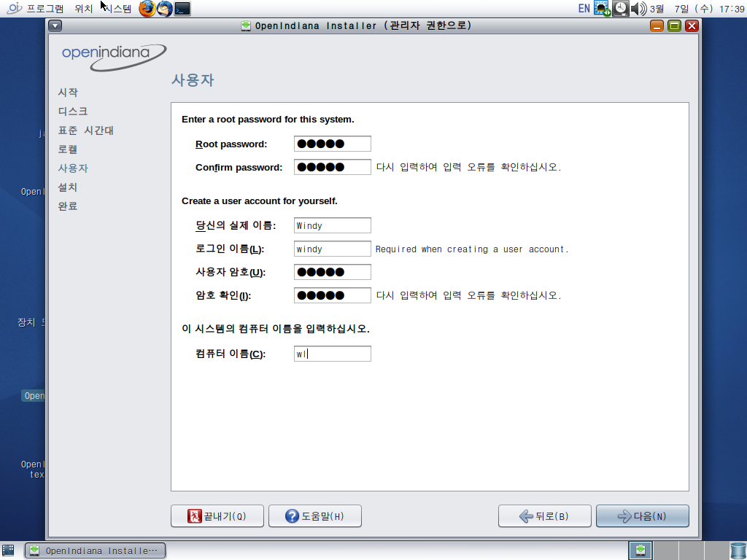Screen dimensions: 747x560
Task: Click the 다음(N) next button
Action: pos(642,516)
